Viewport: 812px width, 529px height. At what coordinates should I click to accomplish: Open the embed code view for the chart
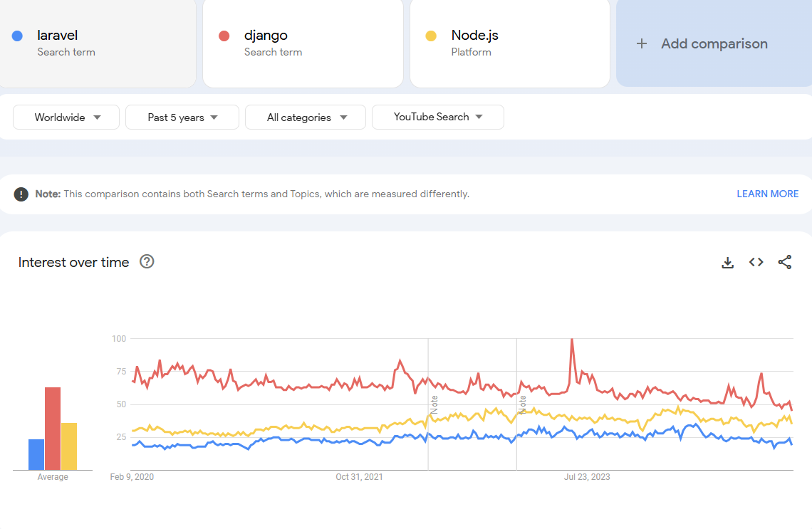tap(756, 262)
